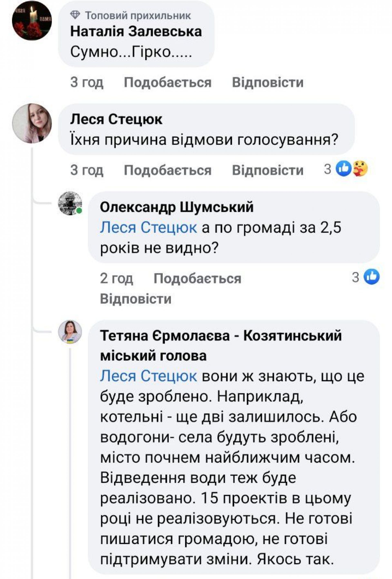The image size is (392, 579).
Task: Click like reaction icon on Шумський's reply
Action: [372, 277]
